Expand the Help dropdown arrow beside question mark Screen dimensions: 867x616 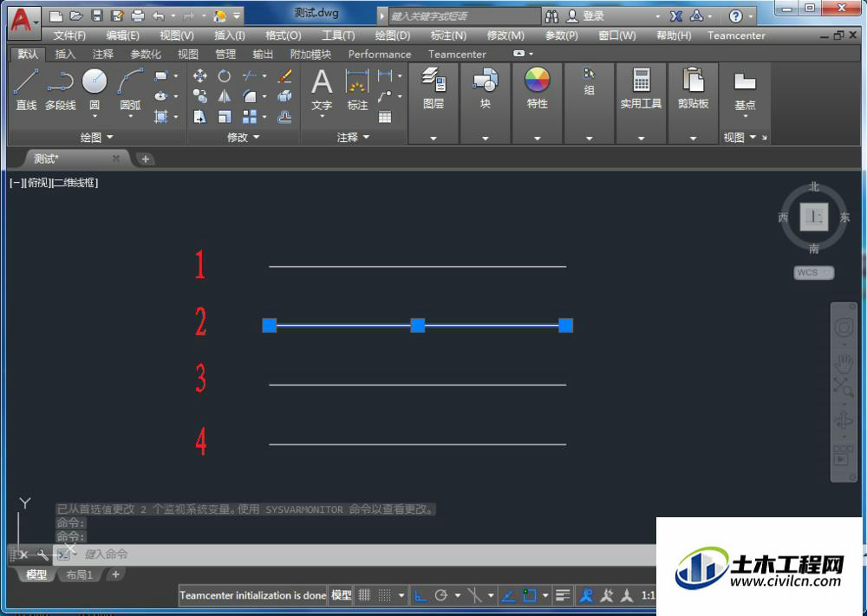tap(751, 16)
